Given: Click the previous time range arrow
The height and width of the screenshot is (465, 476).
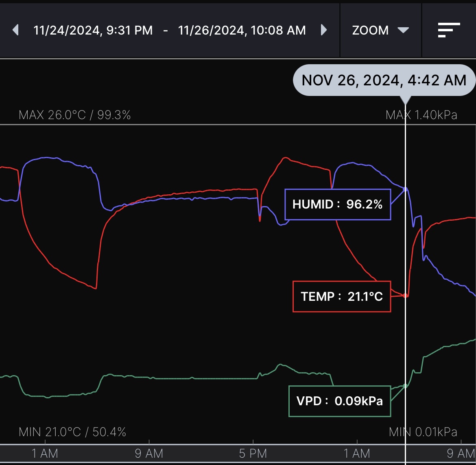Looking at the screenshot, I should pos(16,30).
